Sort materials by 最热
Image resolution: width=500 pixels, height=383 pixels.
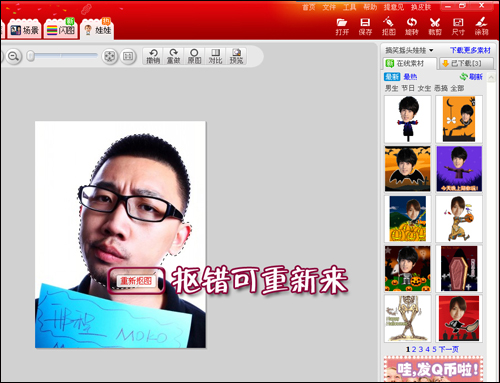tap(410, 77)
